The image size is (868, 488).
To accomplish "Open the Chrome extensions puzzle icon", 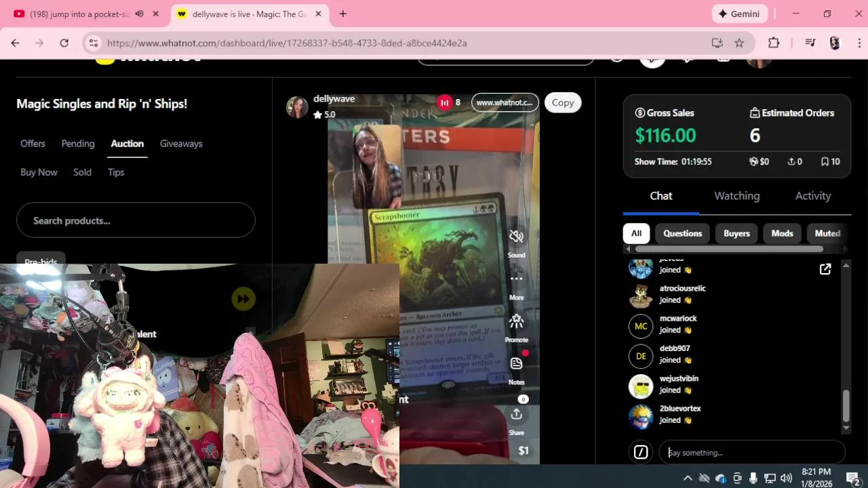I will [x=774, y=43].
